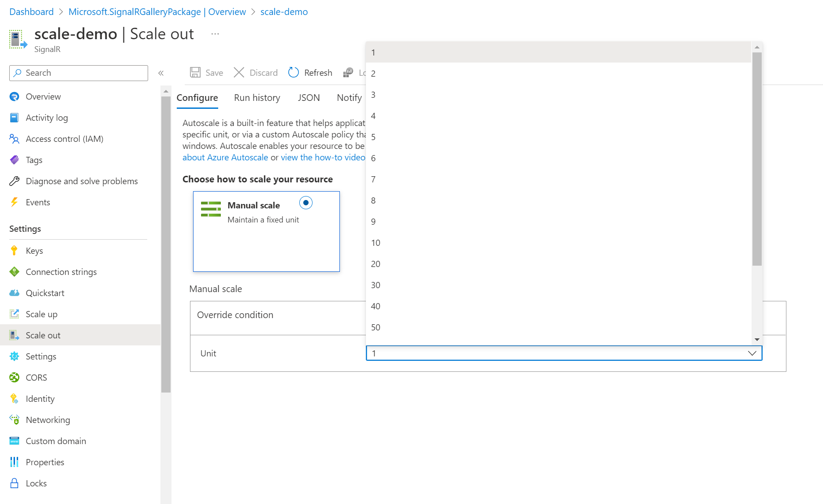
Task: Open the Custom domain page
Action: (56, 441)
